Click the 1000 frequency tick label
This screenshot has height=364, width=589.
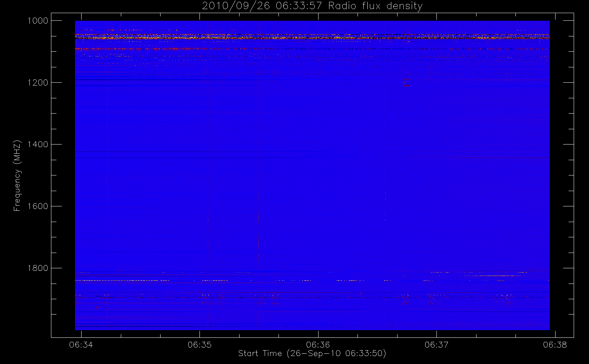[x=38, y=21]
